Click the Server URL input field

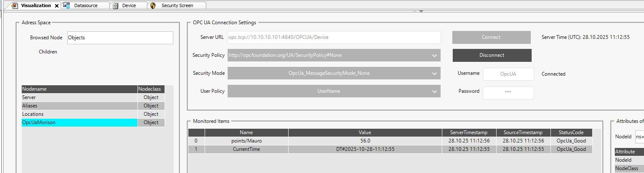(x=334, y=37)
